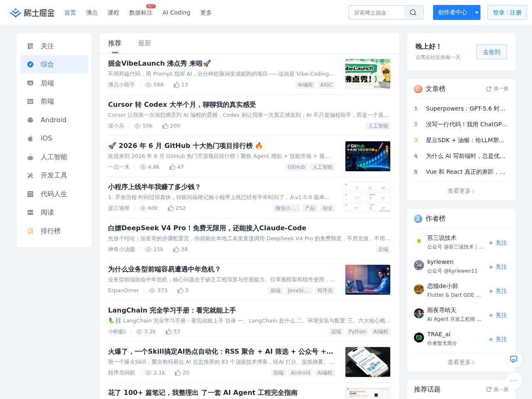The width and height of the screenshot is (532, 399).
Task: Follow TRAE_ai with 关注
Action: pyautogui.click(x=498, y=339)
